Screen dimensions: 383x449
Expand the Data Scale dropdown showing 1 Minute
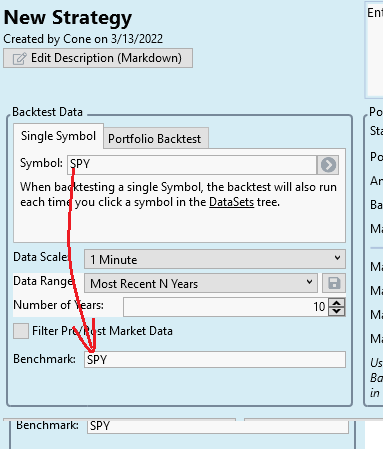[x=215, y=259]
